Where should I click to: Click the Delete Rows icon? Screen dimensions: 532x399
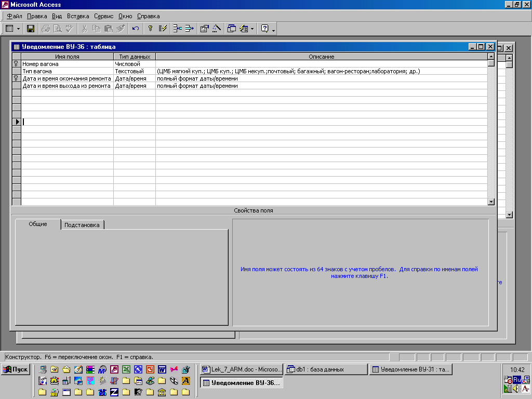(189, 29)
